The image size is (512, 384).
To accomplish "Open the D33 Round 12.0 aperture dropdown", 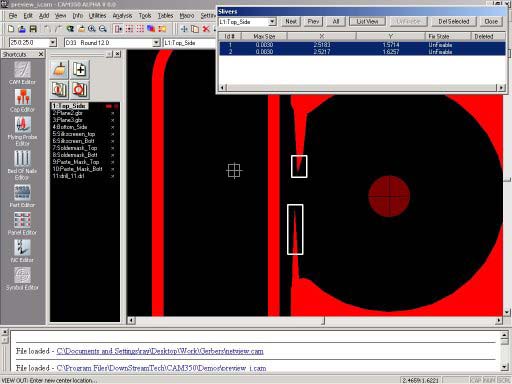I will [x=156, y=43].
